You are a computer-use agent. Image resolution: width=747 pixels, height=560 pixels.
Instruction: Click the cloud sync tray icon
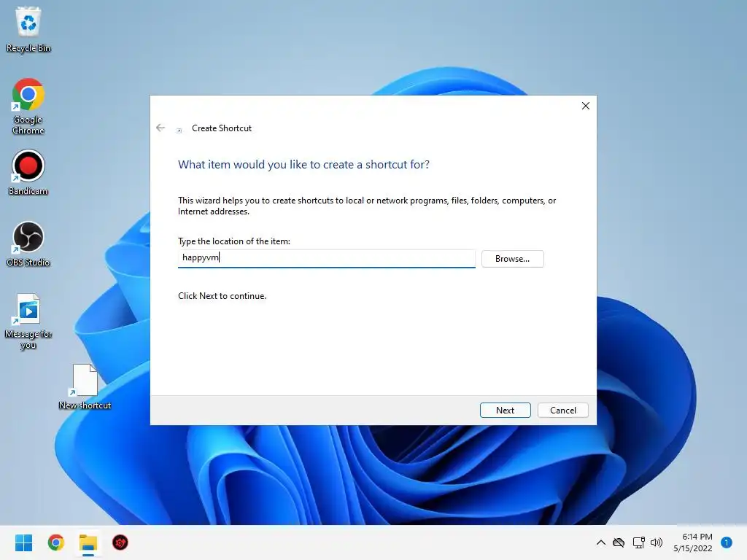click(619, 542)
